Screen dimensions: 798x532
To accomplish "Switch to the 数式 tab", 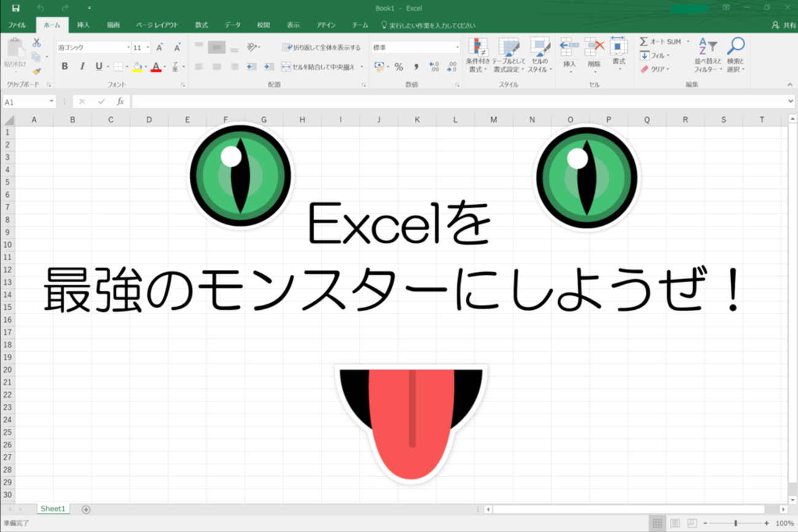I will (201, 25).
